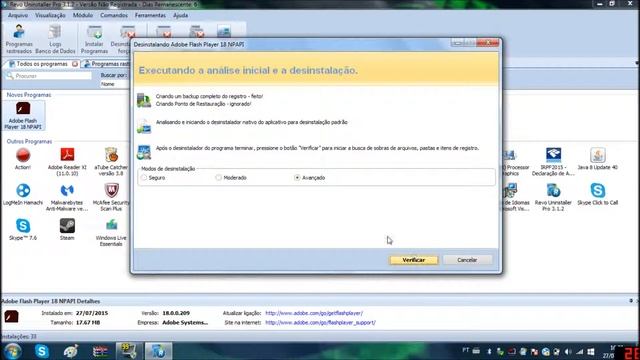Select IRPF2015 Declaração program icon
This screenshot has width=640, height=360.
click(553, 162)
